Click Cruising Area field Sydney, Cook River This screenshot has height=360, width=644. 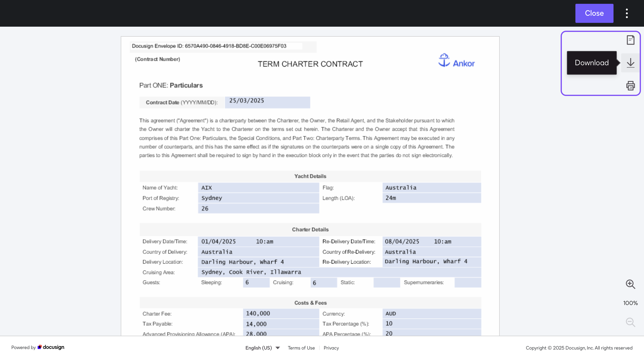pyautogui.click(x=339, y=272)
